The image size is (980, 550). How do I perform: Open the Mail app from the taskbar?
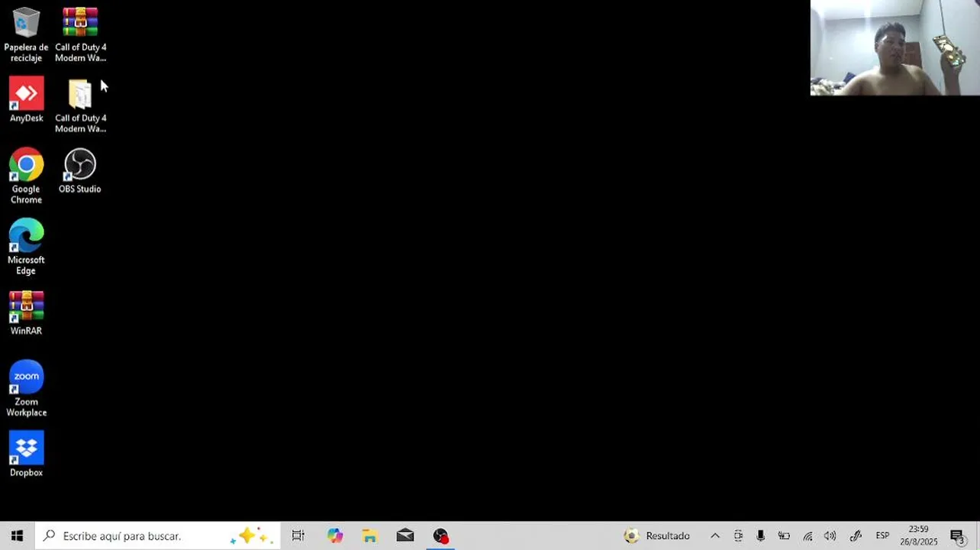pyautogui.click(x=405, y=535)
